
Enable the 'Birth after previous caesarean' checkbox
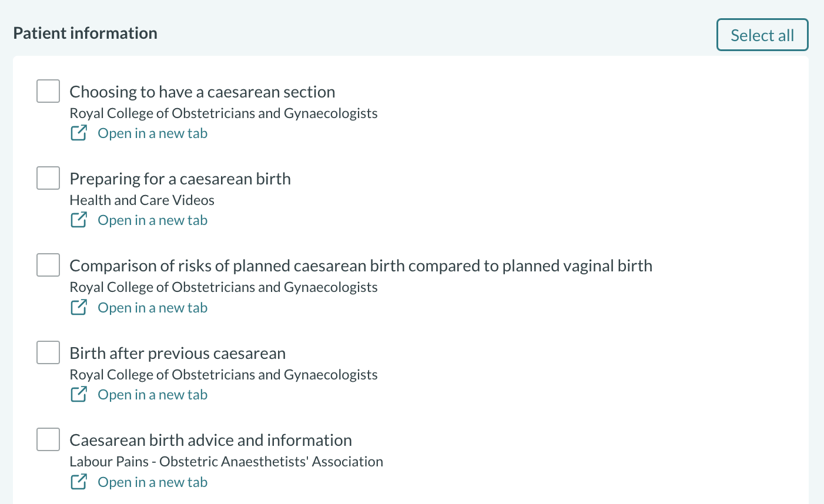click(x=48, y=352)
